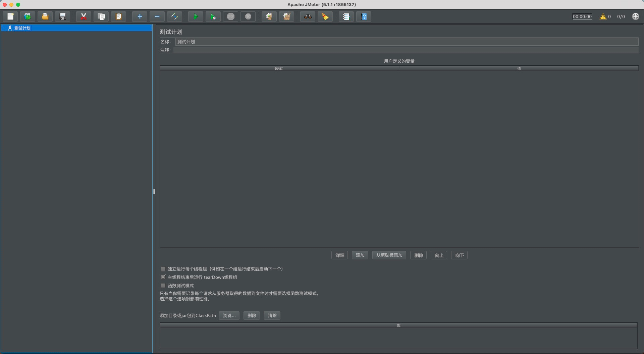The height and width of the screenshot is (354, 644).
Task: Click into the 注释 comment field
Action: point(406,50)
